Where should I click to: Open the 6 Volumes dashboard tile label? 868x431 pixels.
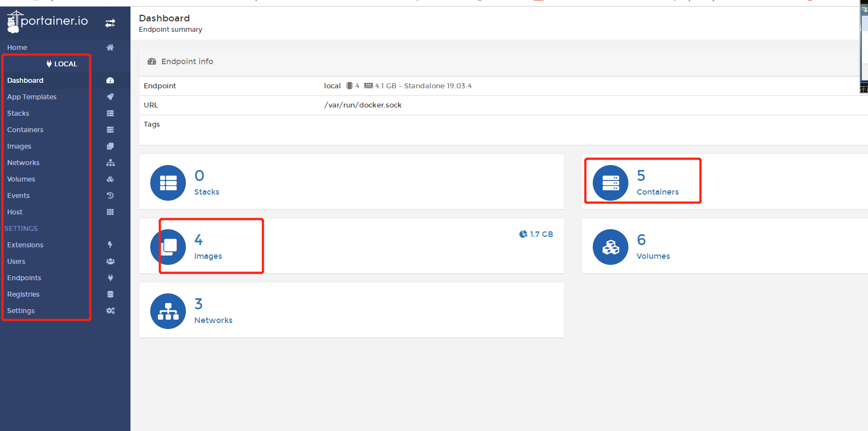653,256
